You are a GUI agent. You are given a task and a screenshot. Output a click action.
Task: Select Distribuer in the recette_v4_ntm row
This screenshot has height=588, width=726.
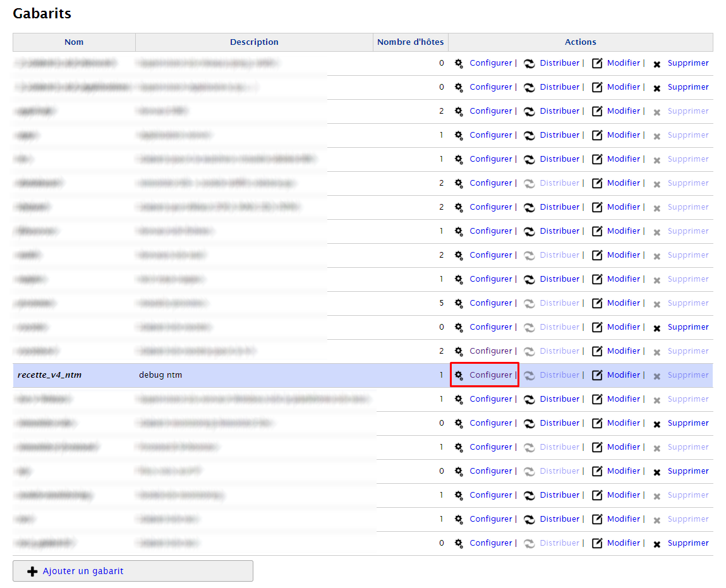click(x=559, y=375)
